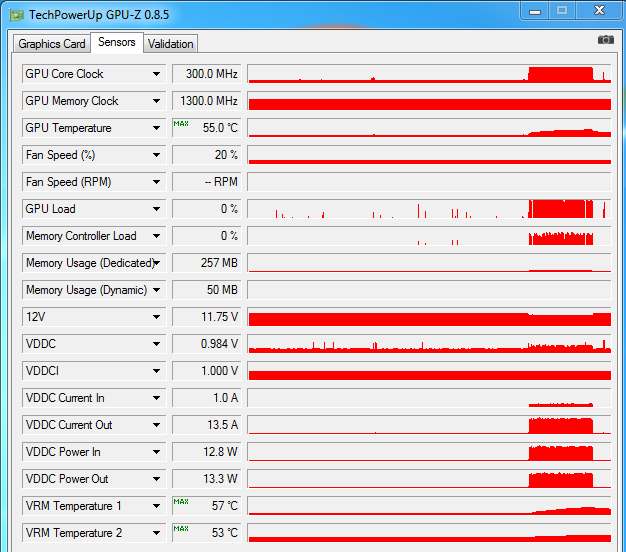Click the 13.3 W power reading
The width and height of the screenshot is (626, 552).
tap(207, 479)
